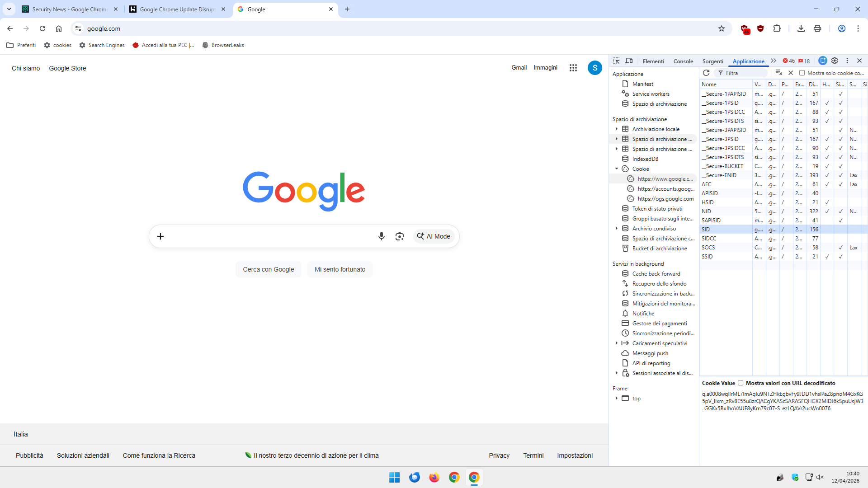This screenshot has width=868, height=488.
Task: Open the Chrome three-dot main menu
Action: [858, 28]
